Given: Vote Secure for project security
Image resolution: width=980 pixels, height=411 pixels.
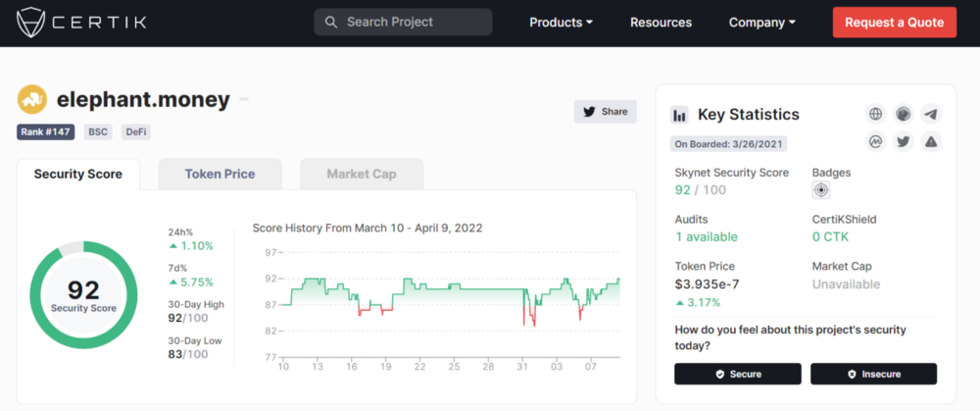Looking at the screenshot, I should click(x=738, y=374).
